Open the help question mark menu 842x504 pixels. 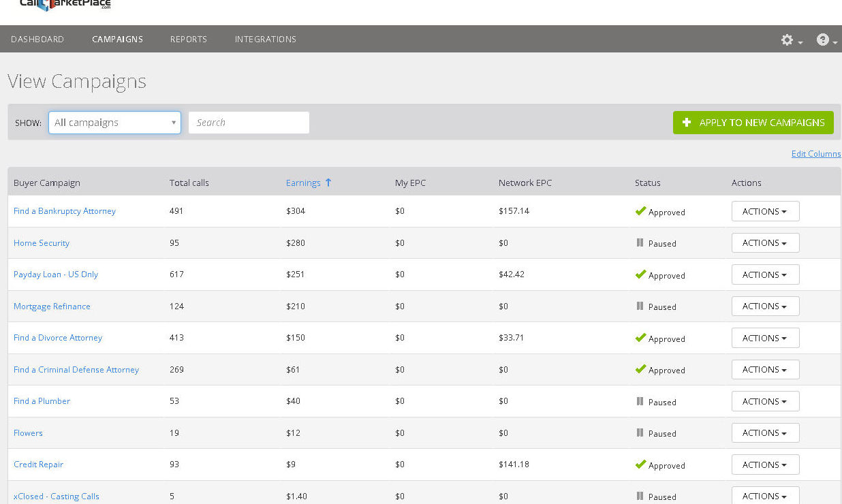(823, 40)
